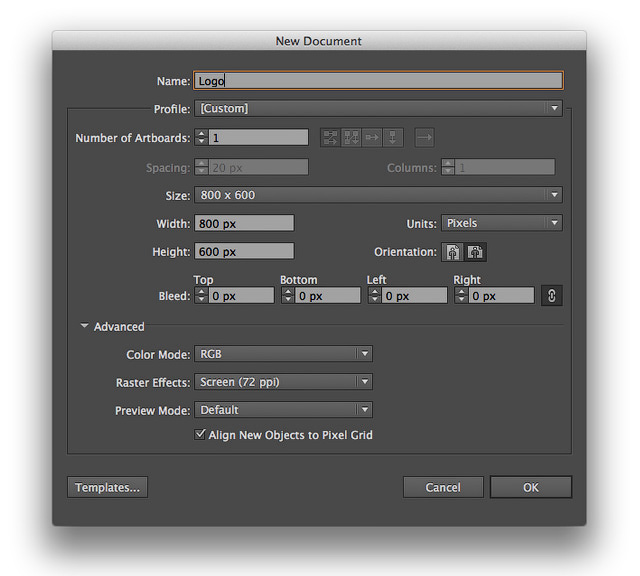The image size is (640, 576).
Task: Open the Color Mode dropdown
Action: pos(283,354)
